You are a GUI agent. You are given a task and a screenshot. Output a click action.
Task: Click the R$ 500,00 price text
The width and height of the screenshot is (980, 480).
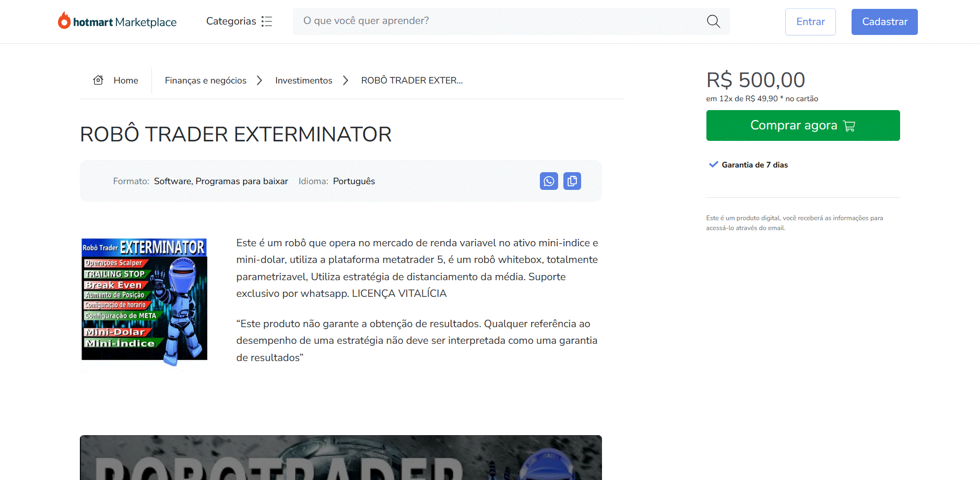(755, 80)
